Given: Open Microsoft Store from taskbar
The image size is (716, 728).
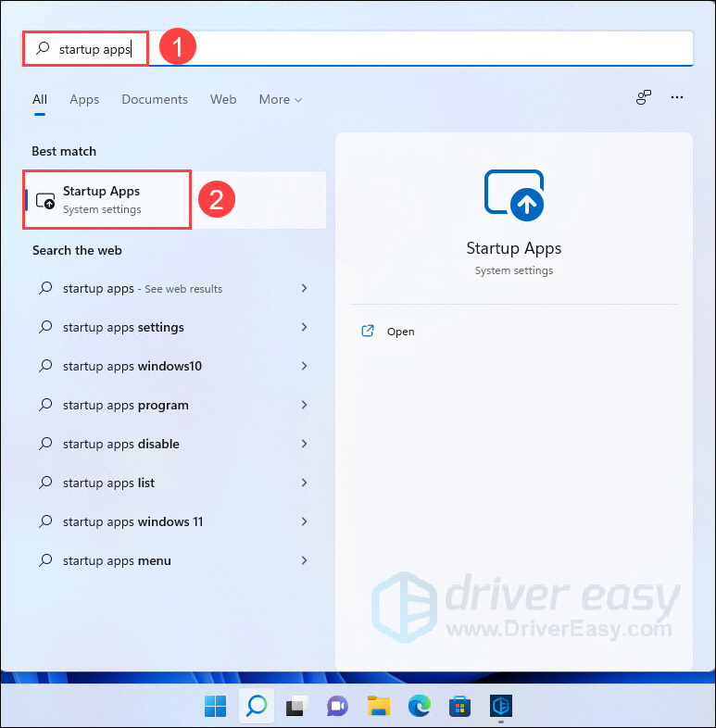Looking at the screenshot, I should 459,706.
